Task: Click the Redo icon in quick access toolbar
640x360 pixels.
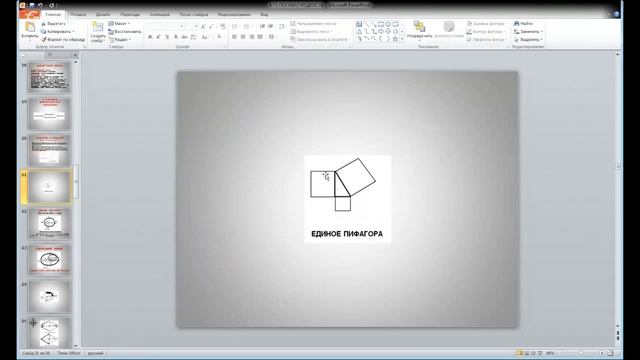Action: tap(51, 5)
